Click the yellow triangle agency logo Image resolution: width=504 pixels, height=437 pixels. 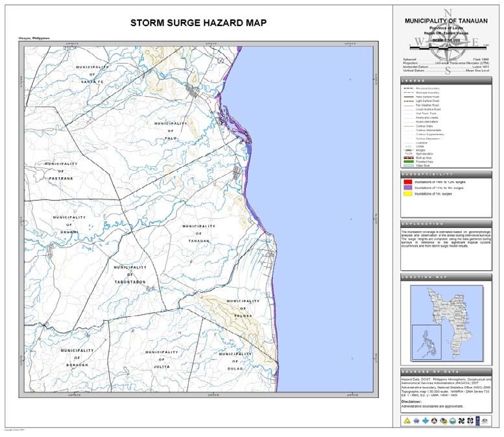(407, 421)
